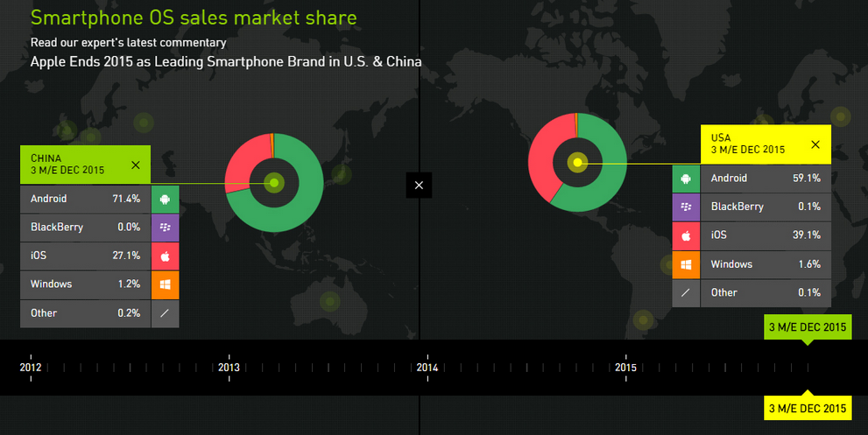Close the split comparison view with center X
The height and width of the screenshot is (435, 868).
pos(419,185)
